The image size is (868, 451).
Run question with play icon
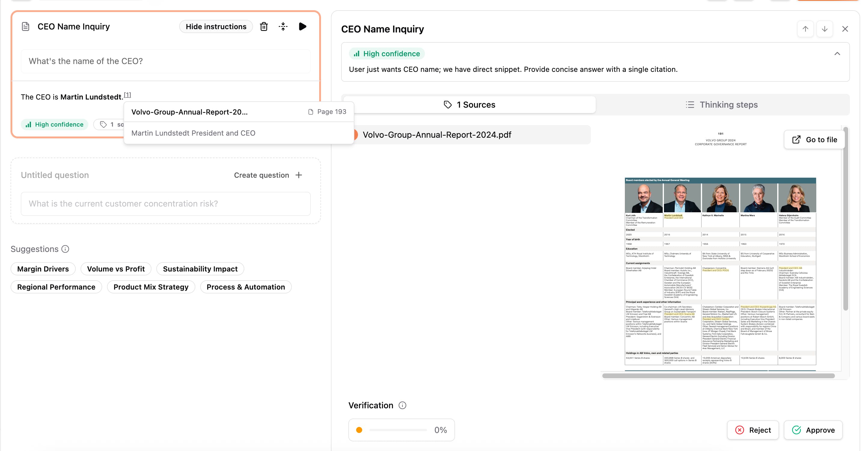tap(302, 27)
